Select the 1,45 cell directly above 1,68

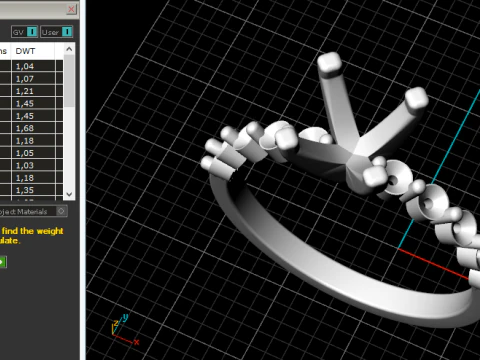coord(33,116)
